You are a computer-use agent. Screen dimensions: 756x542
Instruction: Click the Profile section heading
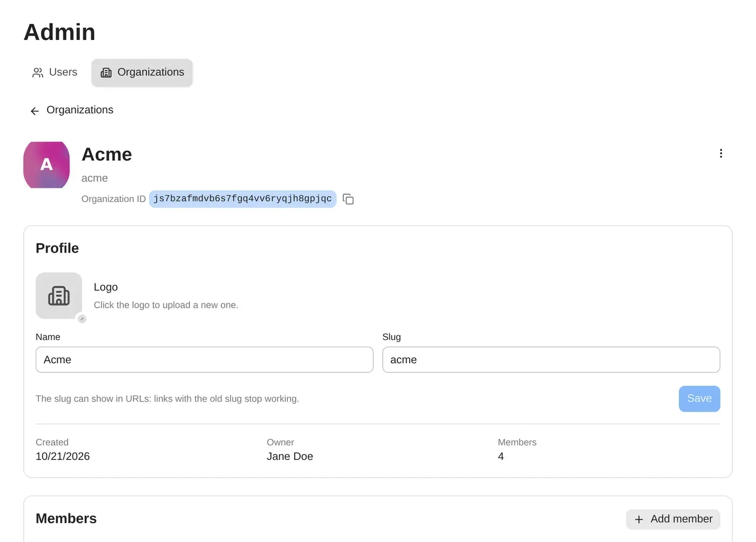coord(57,248)
